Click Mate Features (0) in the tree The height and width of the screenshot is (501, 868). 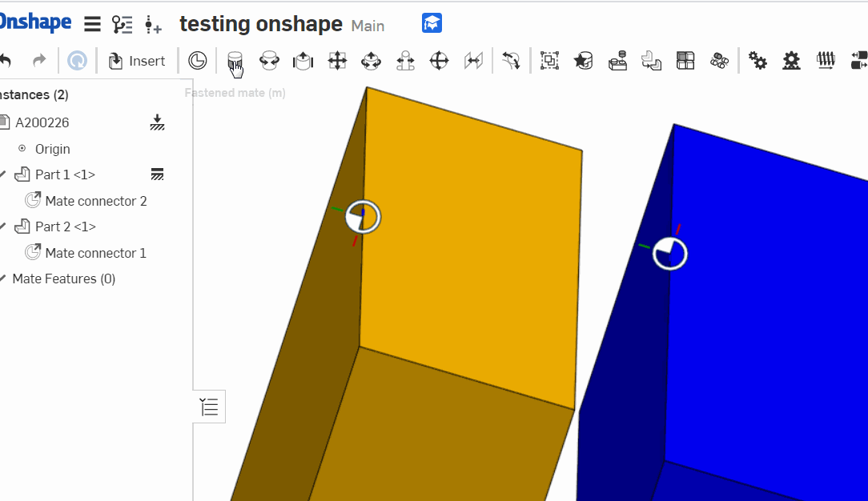(x=64, y=279)
